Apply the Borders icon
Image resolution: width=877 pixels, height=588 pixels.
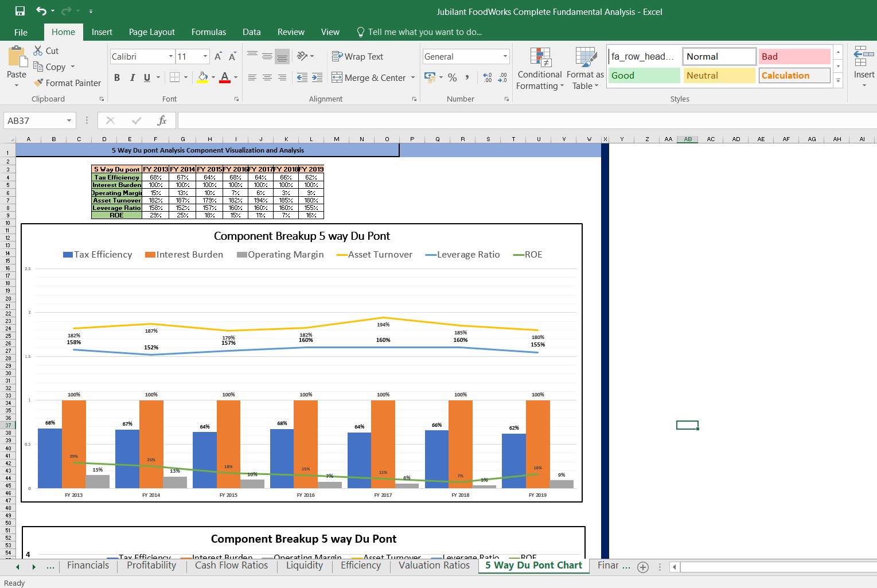click(x=174, y=77)
